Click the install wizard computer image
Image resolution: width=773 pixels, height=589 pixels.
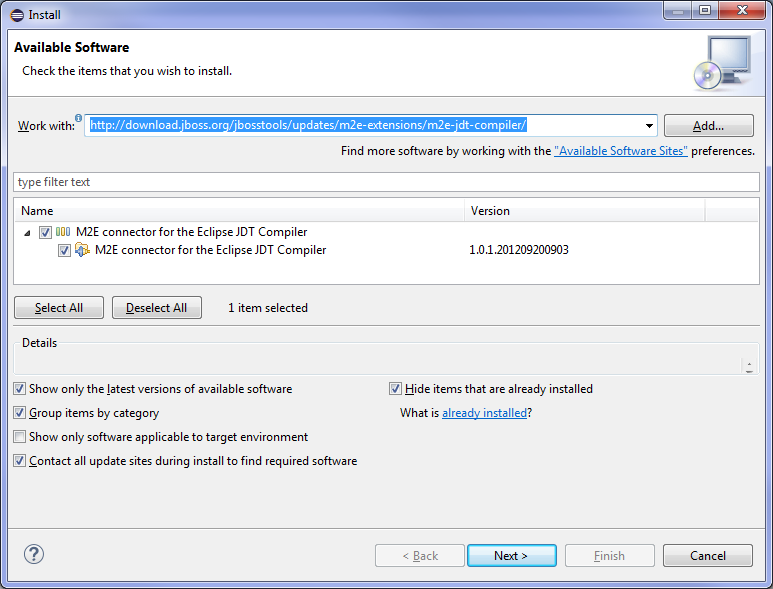[723, 64]
